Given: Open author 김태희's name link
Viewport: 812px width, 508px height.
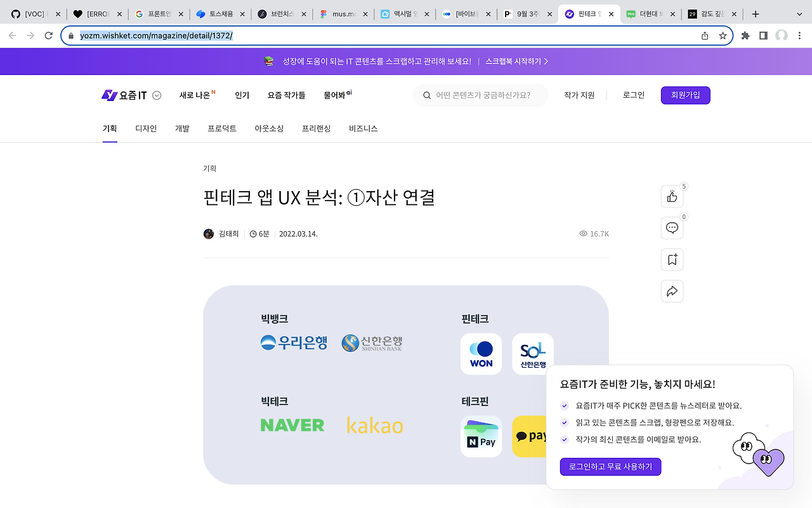Looking at the screenshot, I should coord(228,234).
